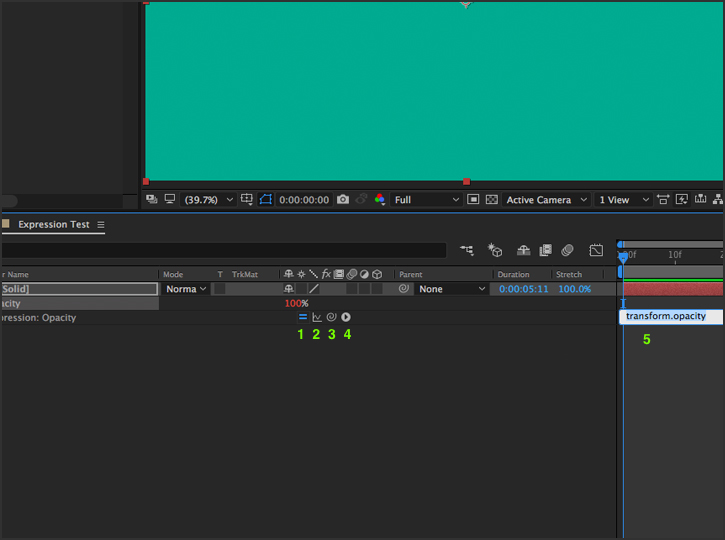Toggle Draft 3D in the timeline
The width and height of the screenshot is (725, 540).
point(495,250)
